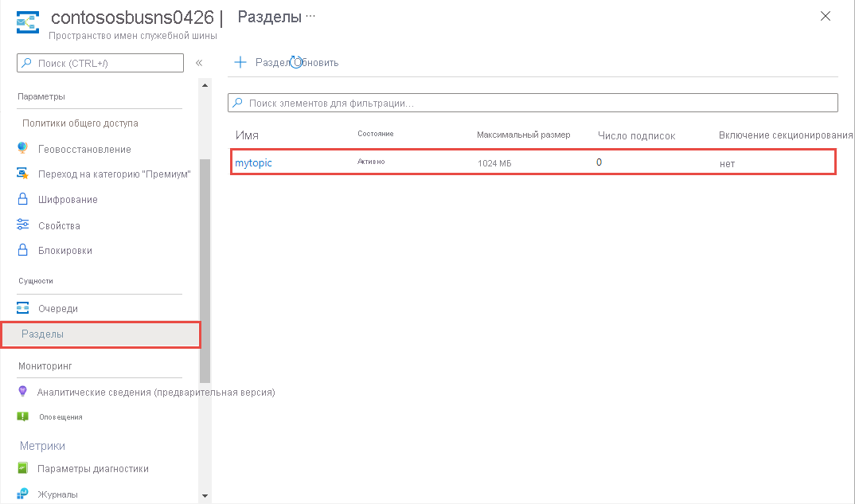
Task: Sort by Имя column header
Action: tap(247, 135)
